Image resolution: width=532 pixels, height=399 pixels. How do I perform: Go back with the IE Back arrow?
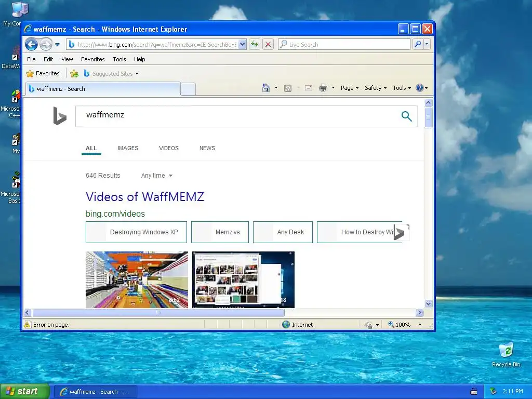[x=31, y=44]
